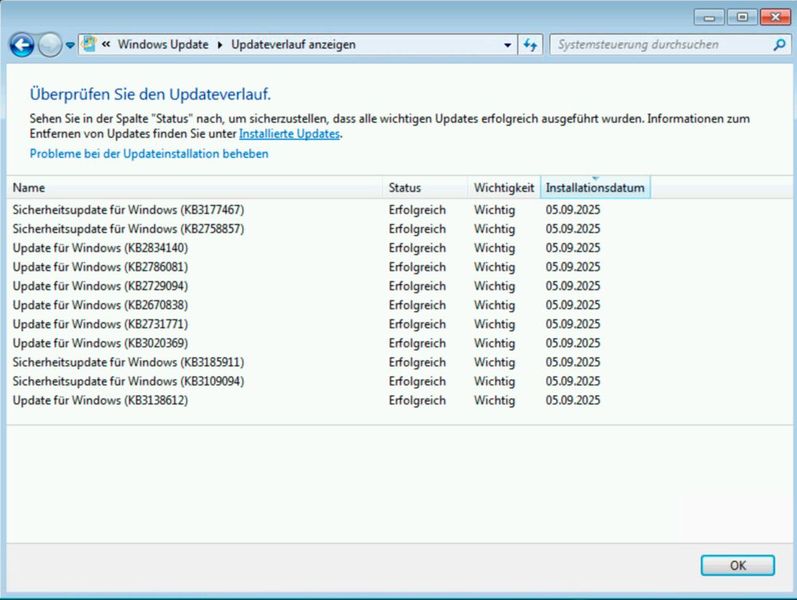Screen dimensions: 797x600
Task: Select Update für Windows (KB3138612)
Action: [100, 401]
